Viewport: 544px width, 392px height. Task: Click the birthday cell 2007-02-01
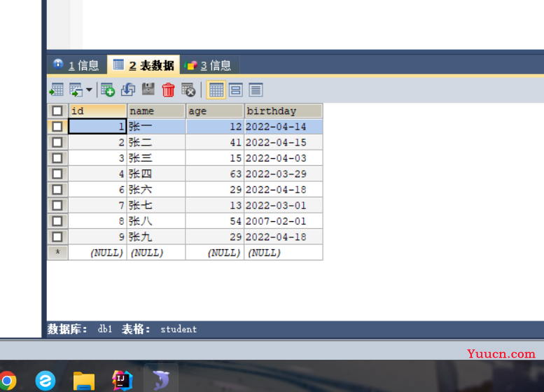[x=284, y=221]
